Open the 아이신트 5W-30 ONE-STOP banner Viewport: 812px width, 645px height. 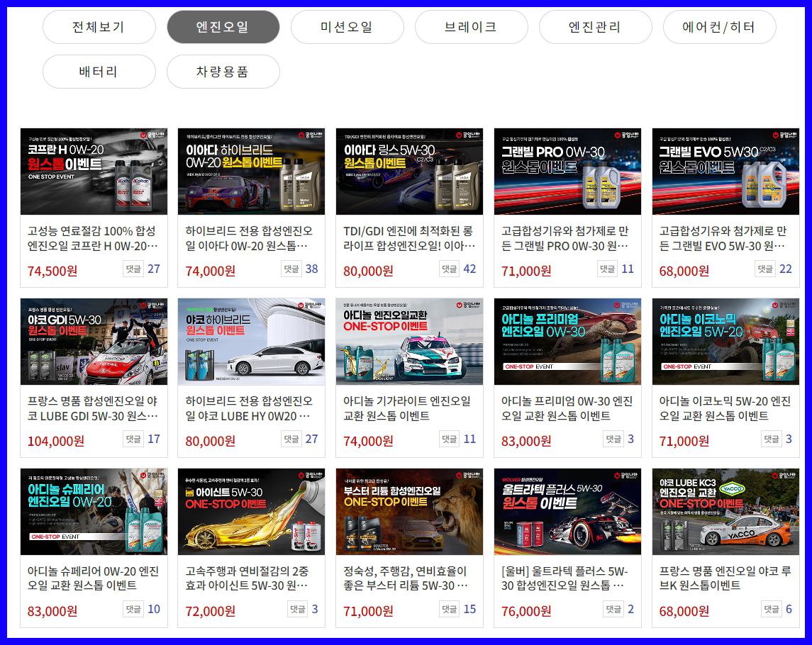251,512
